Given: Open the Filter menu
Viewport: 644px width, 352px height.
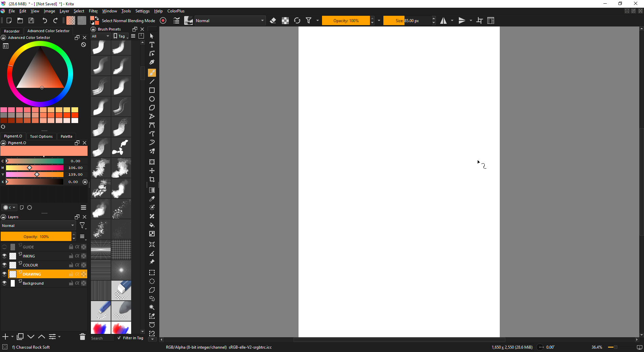Looking at the screenshot, I should pyautogui.click(x=93, y=11).
